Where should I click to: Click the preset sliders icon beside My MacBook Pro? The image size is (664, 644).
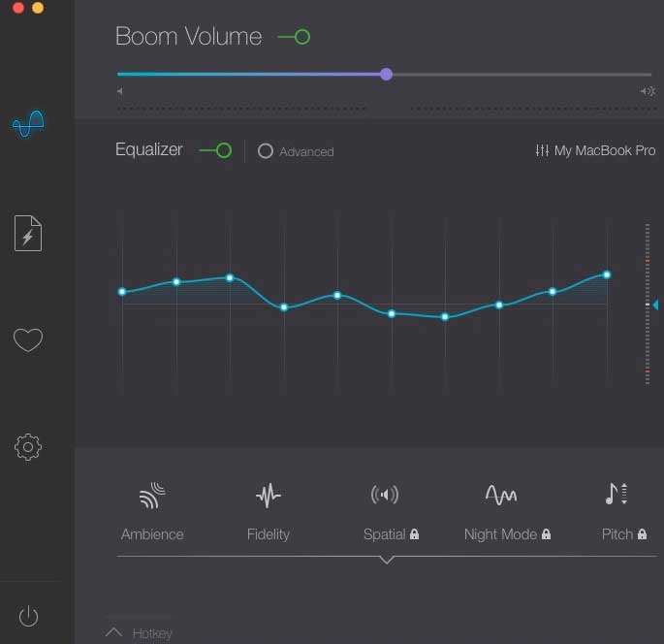542,150
